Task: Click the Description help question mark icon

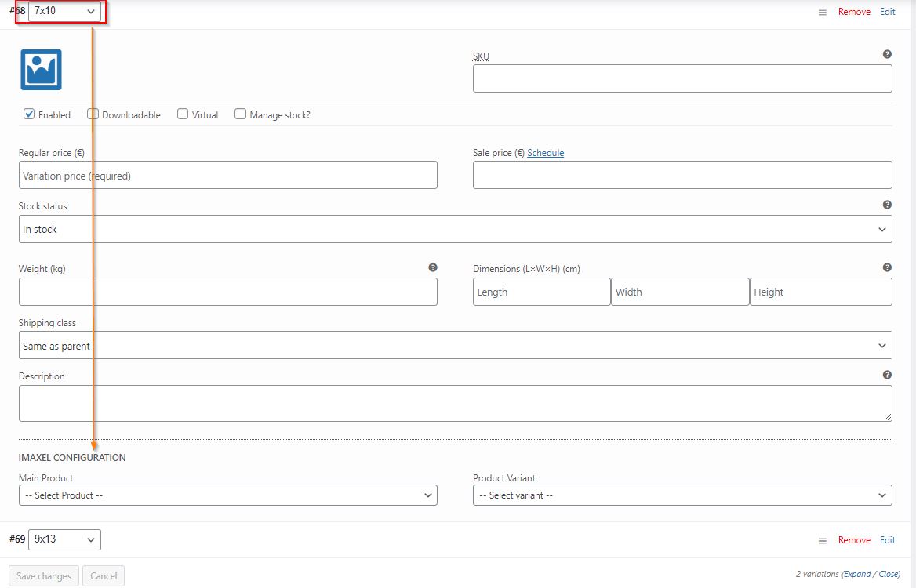Action: click(x=887, y=375)
